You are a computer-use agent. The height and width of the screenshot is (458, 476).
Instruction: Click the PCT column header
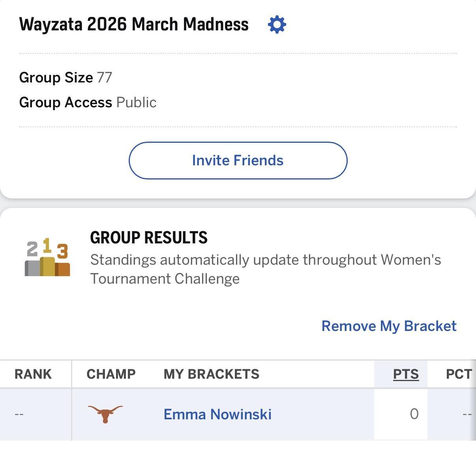pos(459,374)
